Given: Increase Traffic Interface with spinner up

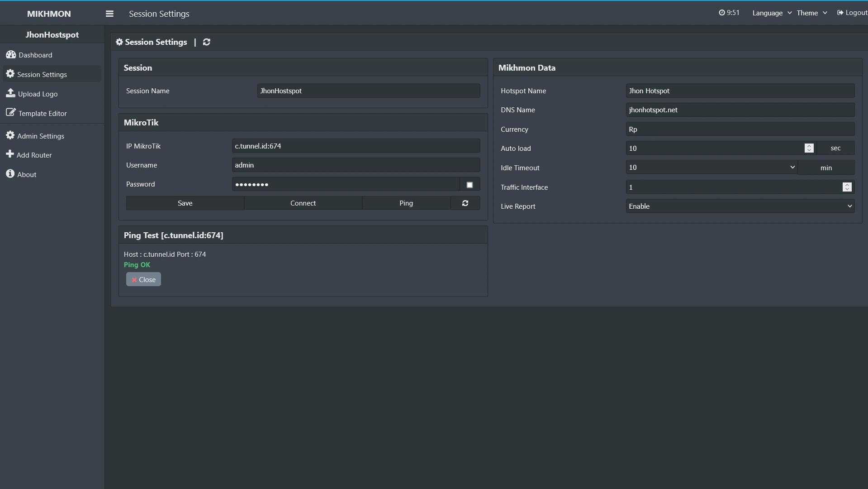Looking at the screenshot, I should click(x=847, y=185).
